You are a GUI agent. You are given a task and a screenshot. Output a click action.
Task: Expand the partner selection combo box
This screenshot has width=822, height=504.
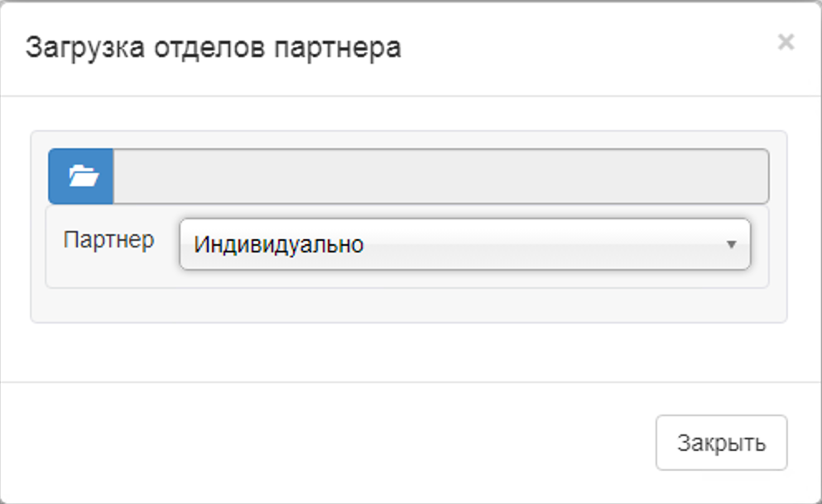point(464,244)
